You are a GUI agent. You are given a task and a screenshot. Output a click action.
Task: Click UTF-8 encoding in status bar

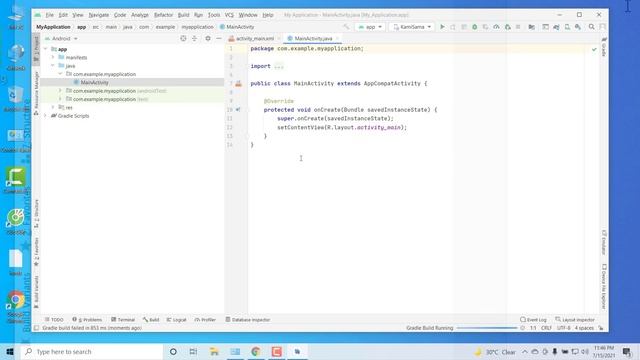click(563, 328)
